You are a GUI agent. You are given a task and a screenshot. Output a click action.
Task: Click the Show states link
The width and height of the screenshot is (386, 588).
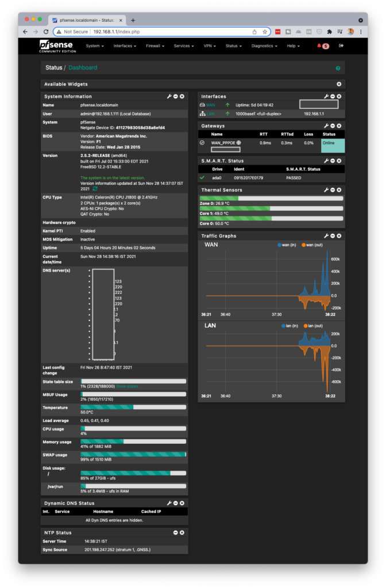[x=127, y=386]
